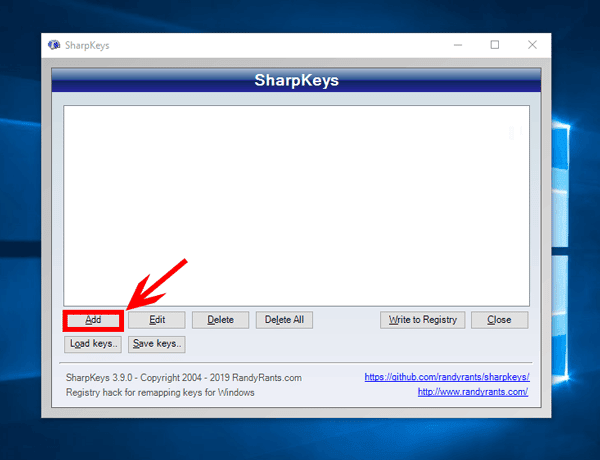The width and height of the screenshot is (600, 460).
Task: Click the Add button
Action: coord(93,320)
